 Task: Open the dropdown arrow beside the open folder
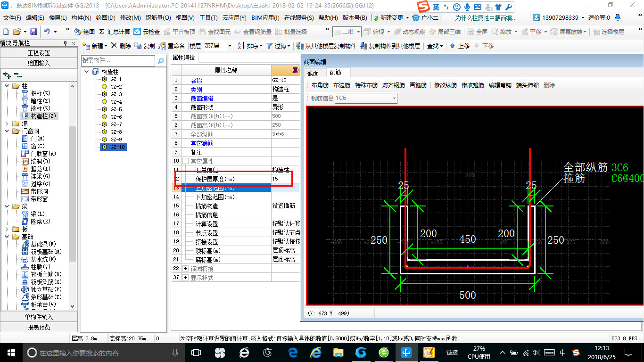pos(24,32)
